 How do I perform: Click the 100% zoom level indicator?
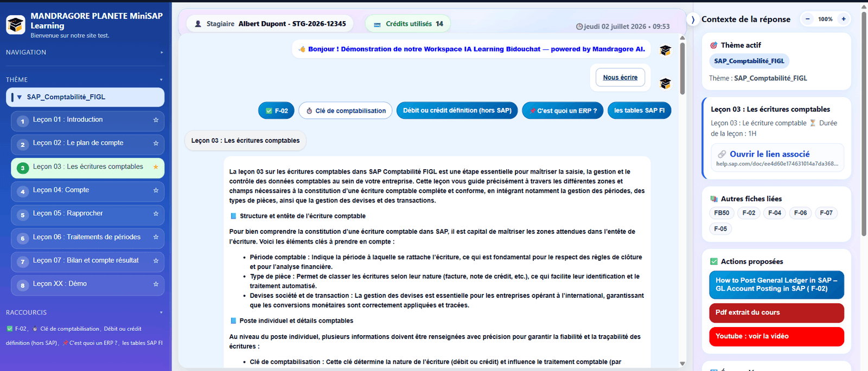point(825,19)
